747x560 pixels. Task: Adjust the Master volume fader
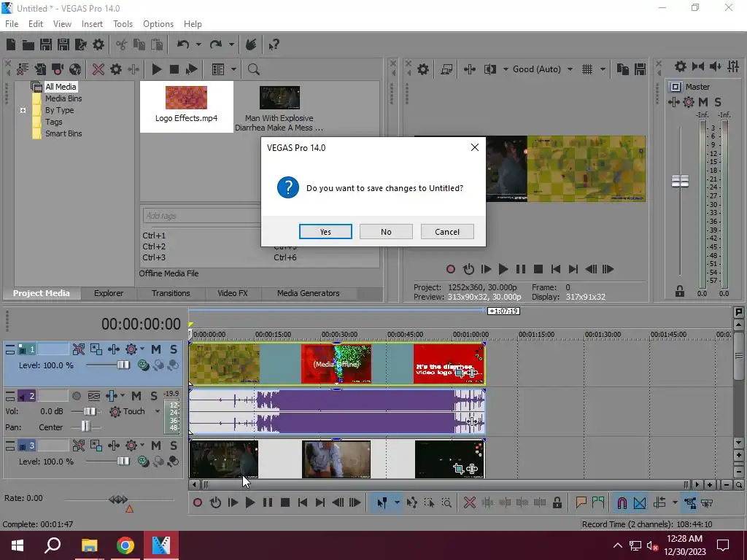[x=680, y=181]
